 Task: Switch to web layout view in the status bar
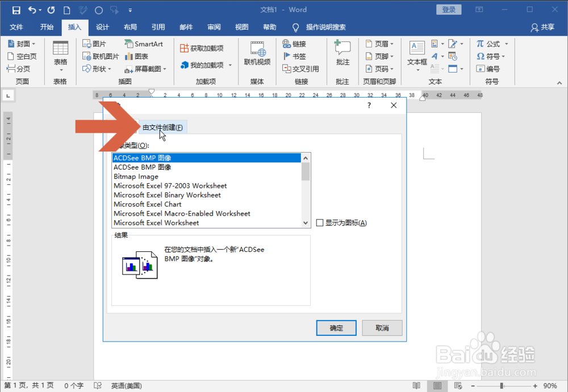tap(458, 386)
